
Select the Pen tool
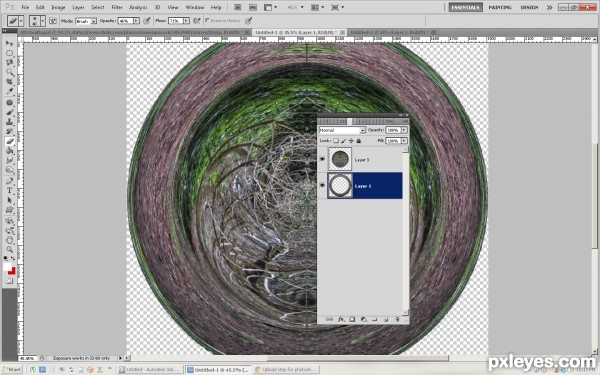(x=10, y=181)
